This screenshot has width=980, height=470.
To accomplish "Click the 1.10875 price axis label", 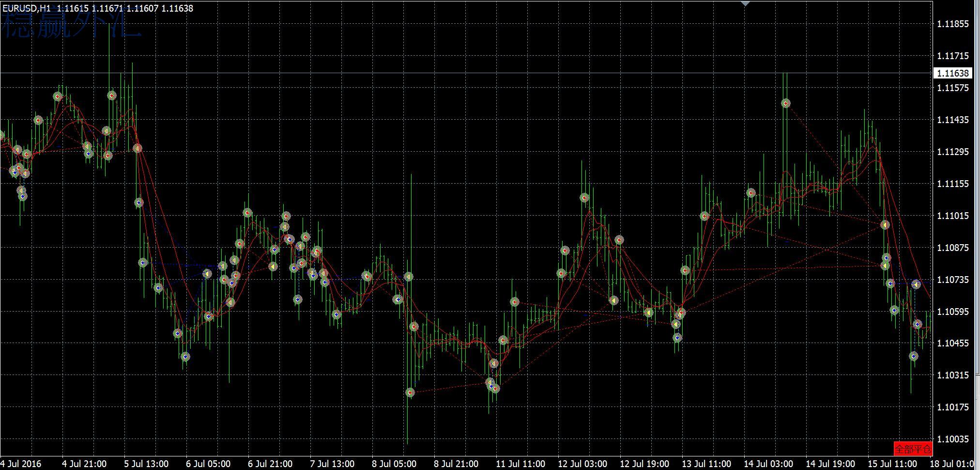I will point(953,248).
